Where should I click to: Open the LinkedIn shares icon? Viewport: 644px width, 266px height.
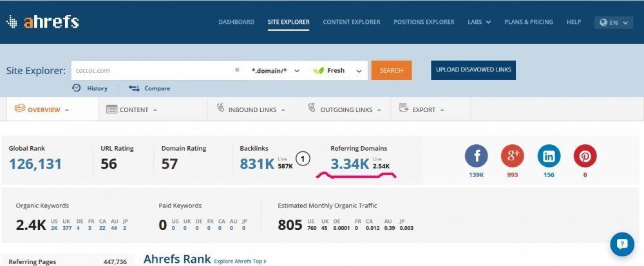(x=549, y=156)
